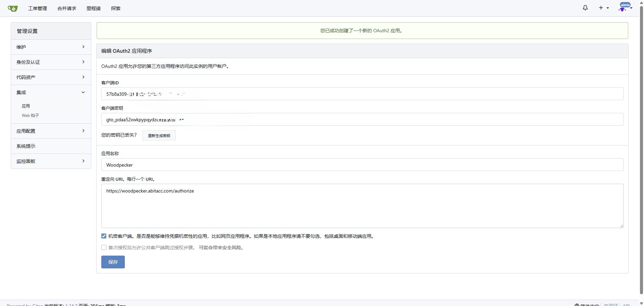The image size is (644, 306).
Task: Expand the 身份及认证 sidebar section
Action: click(x=51, y=62)
